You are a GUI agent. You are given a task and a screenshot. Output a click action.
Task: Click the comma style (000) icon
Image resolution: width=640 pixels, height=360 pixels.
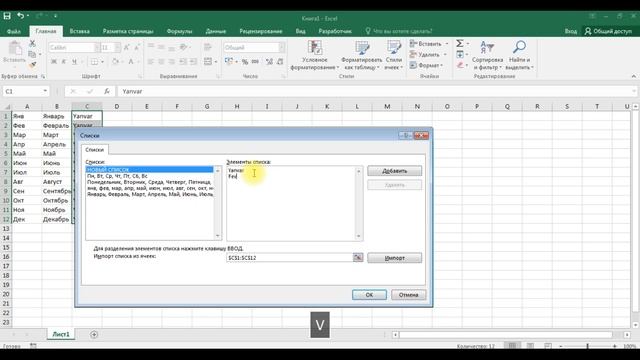point(255,62)
